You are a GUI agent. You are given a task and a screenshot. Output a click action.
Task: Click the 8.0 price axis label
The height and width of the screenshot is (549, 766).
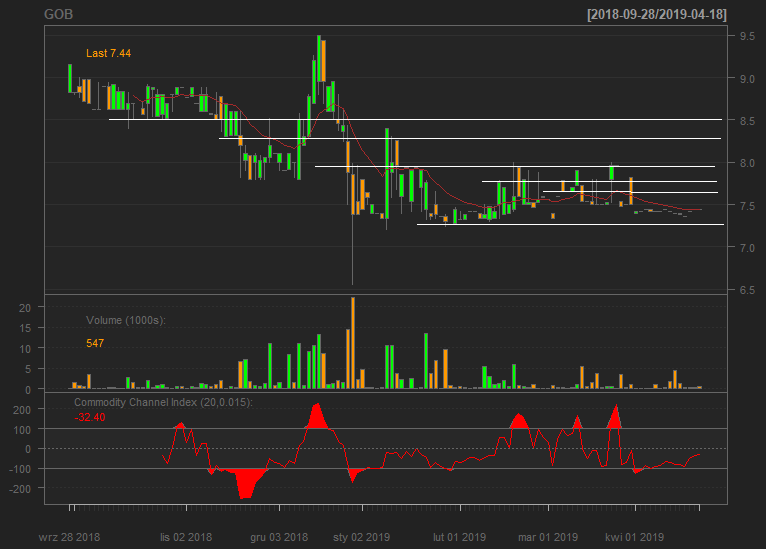[747, 163]
